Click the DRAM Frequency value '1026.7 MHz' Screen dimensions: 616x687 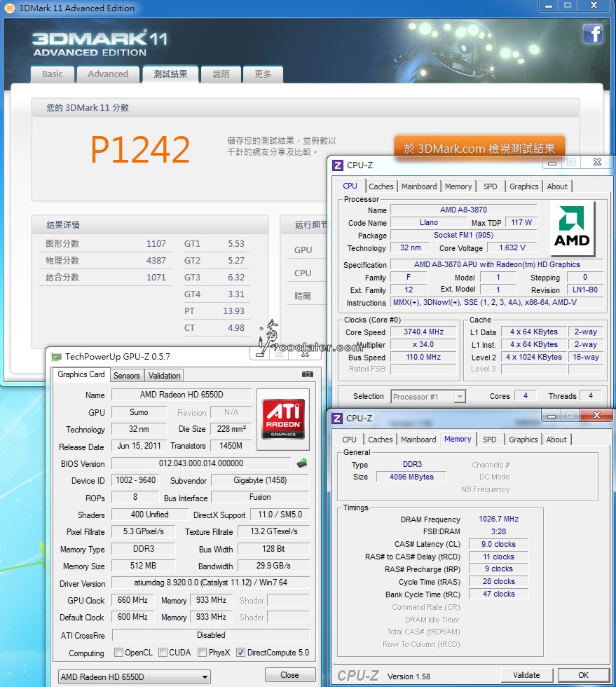[x=498, y=519]
